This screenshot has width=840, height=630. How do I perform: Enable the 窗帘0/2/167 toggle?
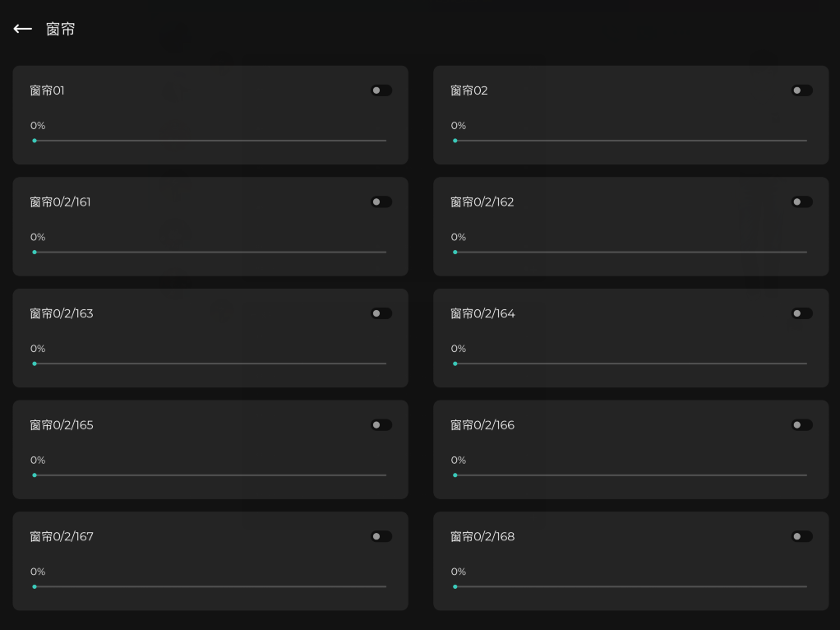click(381, 536)
